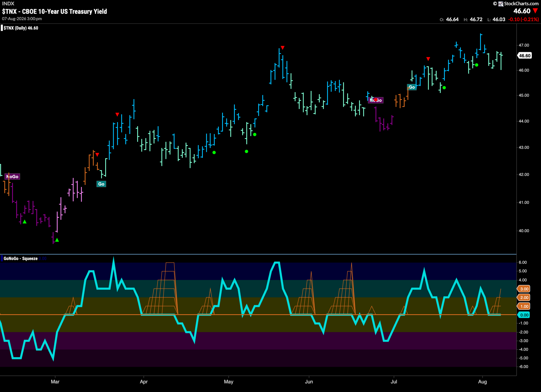Viewport: 541px width, 392px height.
Task: Click the Go label near July
Action: point(412,87)
